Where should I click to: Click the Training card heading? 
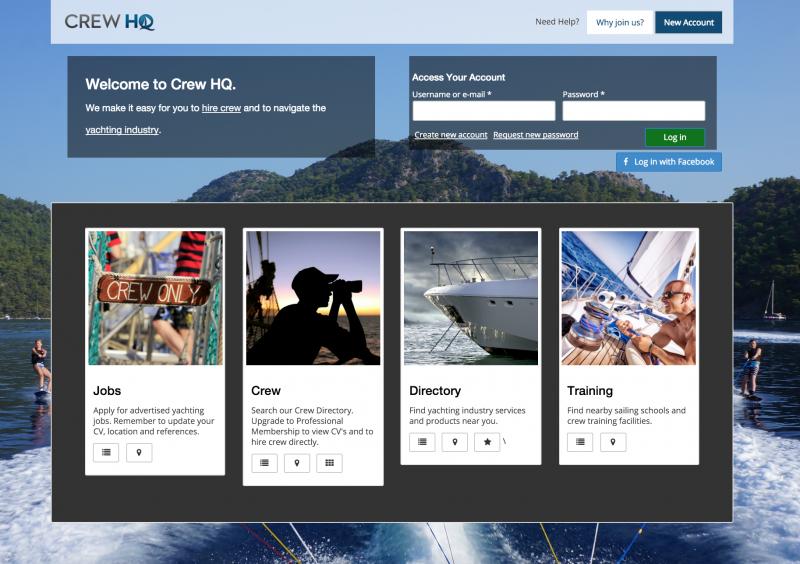coord(590,391)
